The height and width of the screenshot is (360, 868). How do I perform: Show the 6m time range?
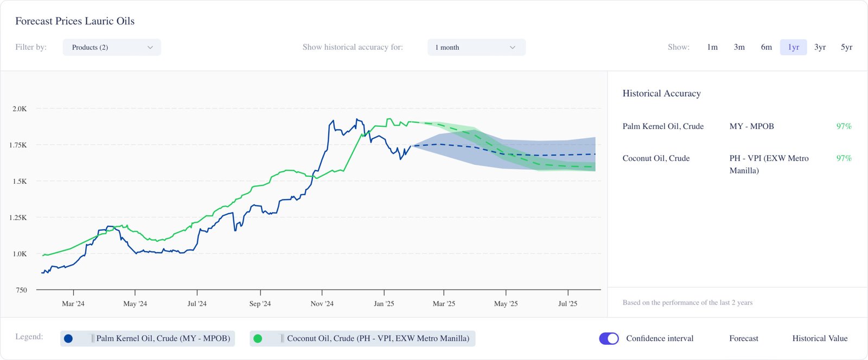766,47
